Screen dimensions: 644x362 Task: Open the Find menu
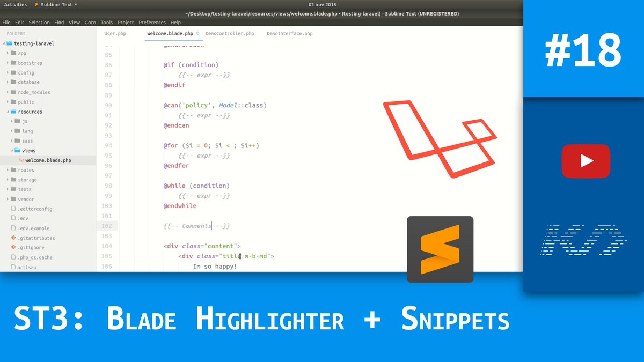point(59,23)
